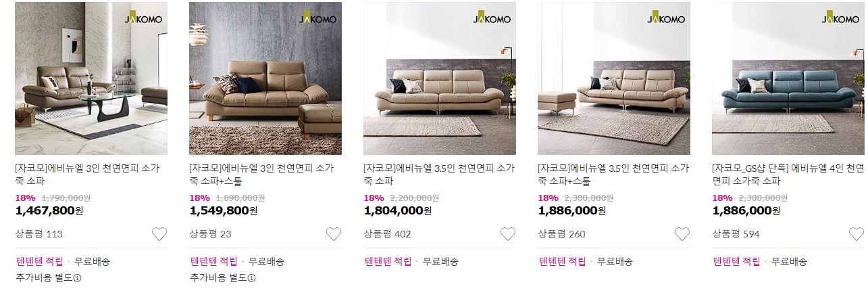Toggle heart on GS샵 단독 4인 sofa

857,234
